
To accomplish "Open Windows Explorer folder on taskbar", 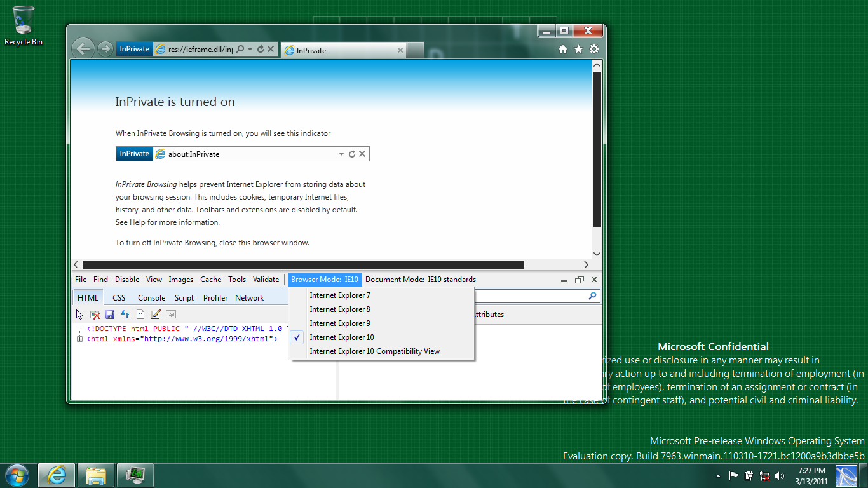I will click(96, 475).
